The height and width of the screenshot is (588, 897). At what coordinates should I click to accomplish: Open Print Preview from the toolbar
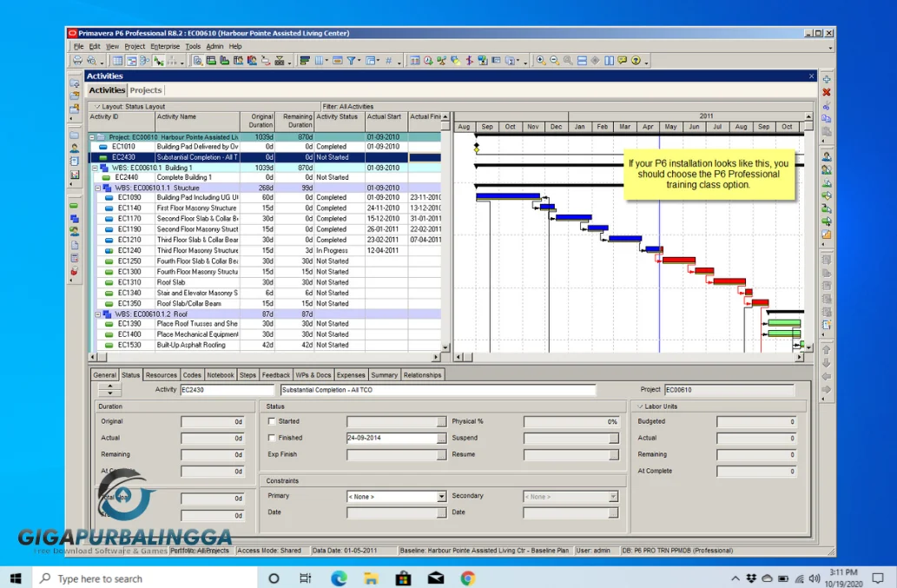[x=91, y=60]
